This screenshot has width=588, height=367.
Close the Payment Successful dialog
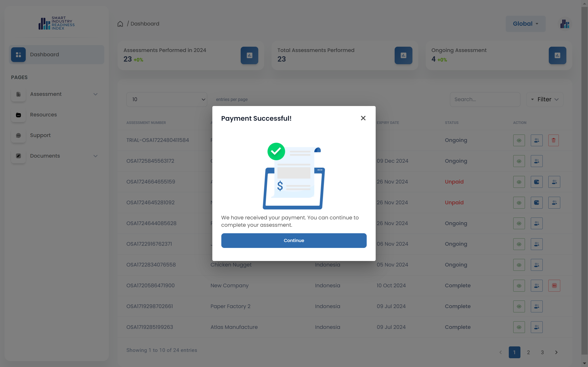click(x=363, y=118)
